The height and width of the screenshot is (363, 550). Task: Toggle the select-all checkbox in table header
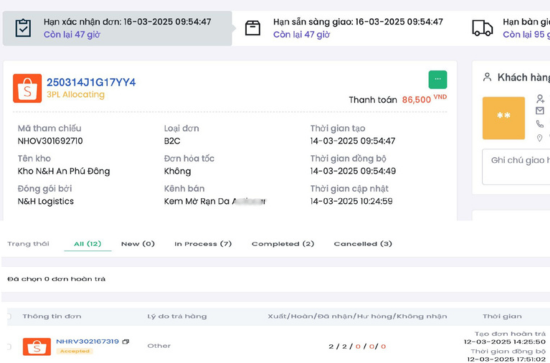(9, 316)
